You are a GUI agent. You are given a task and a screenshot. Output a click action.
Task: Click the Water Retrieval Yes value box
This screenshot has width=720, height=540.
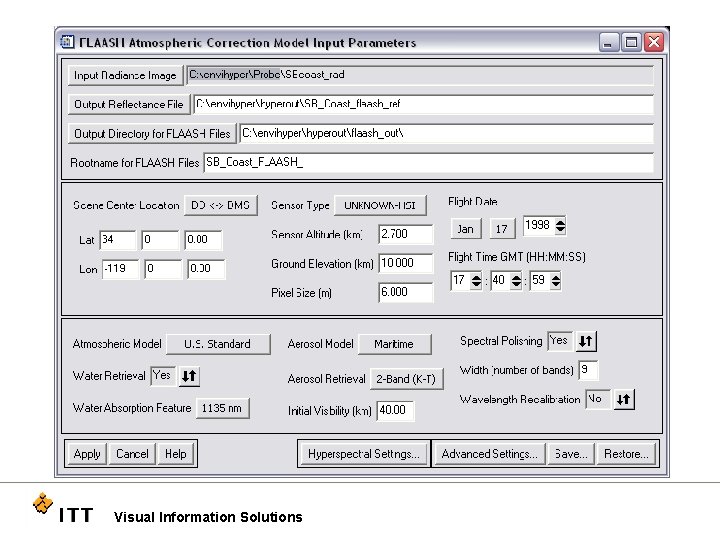coord(163,376)
